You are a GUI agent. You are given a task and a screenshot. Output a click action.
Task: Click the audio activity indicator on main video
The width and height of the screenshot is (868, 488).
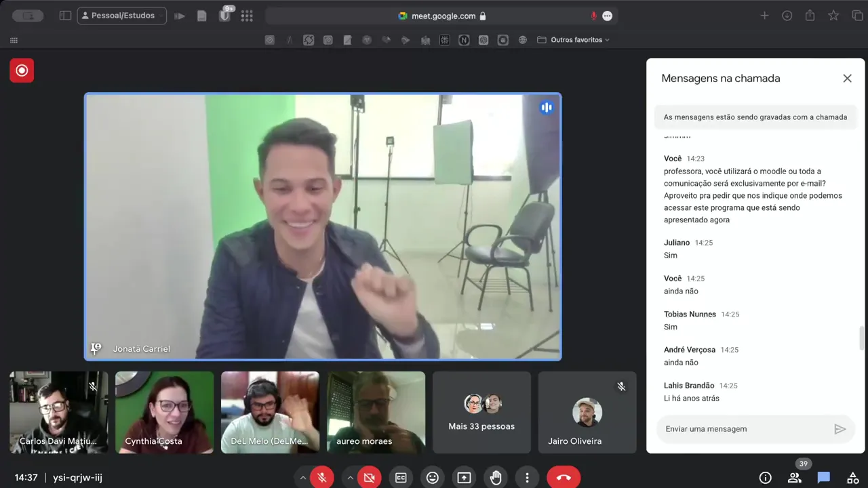[x=547, y=108]
